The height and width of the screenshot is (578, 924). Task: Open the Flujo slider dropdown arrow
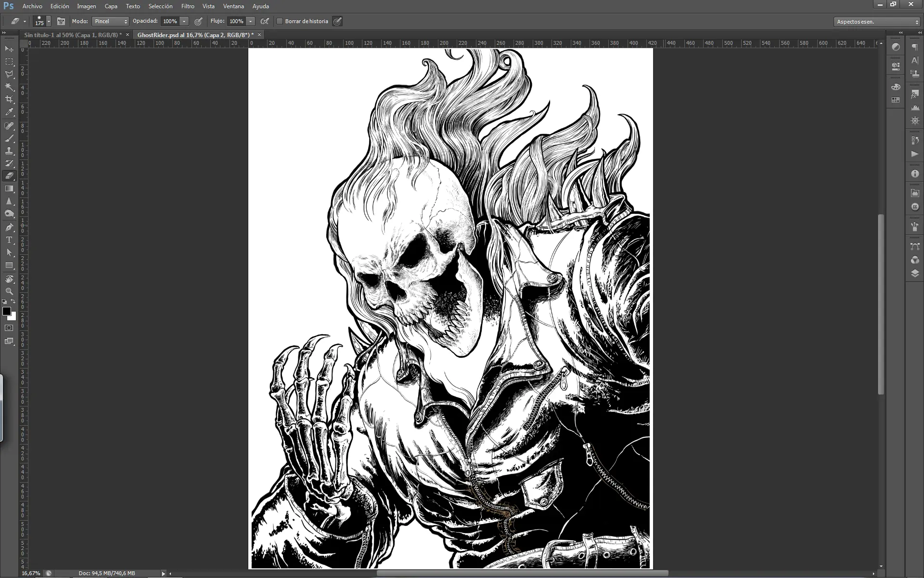pos(250,21)
